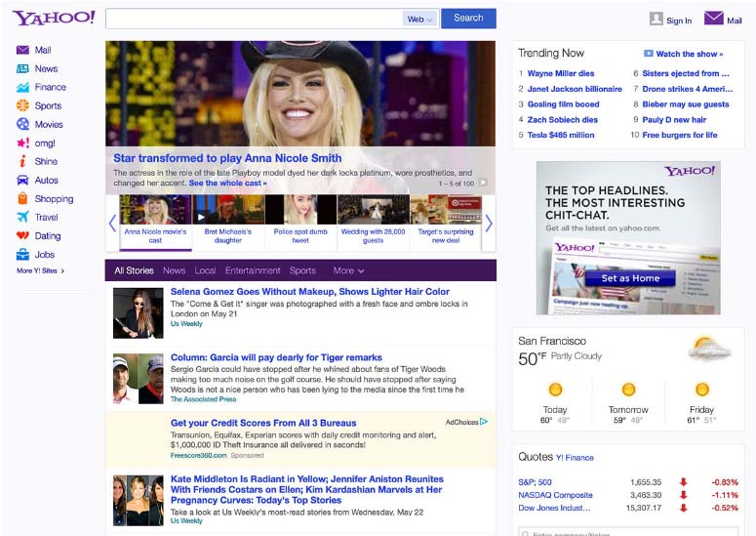Open the Movies film reel icon

point(22,124)
